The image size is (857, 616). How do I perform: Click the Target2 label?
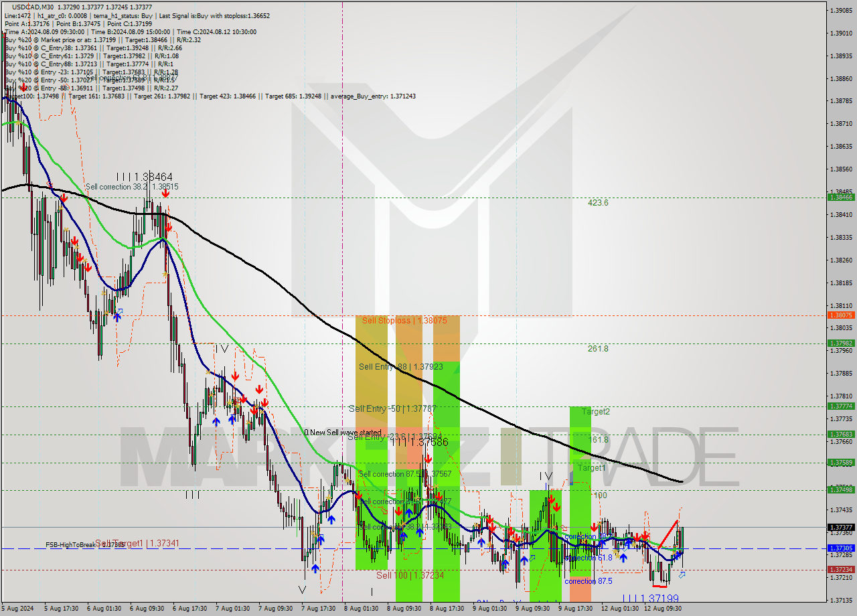pos(595,412)
